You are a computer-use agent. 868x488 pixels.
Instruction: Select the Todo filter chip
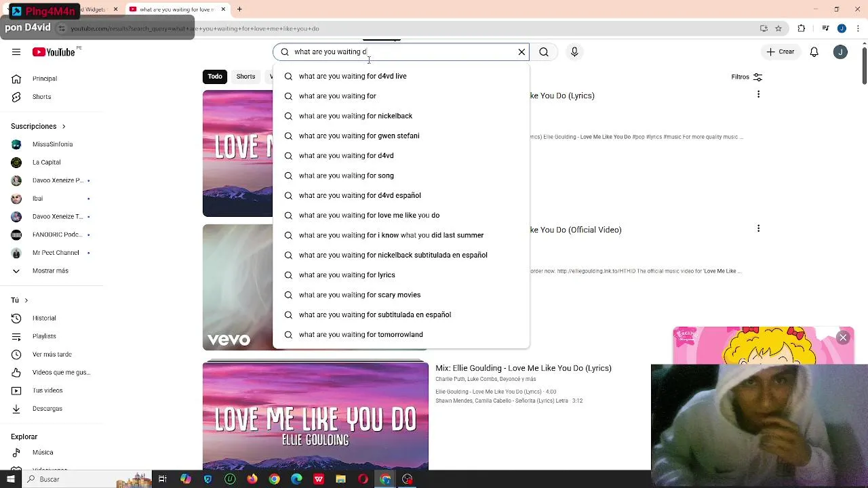[215, 77]
